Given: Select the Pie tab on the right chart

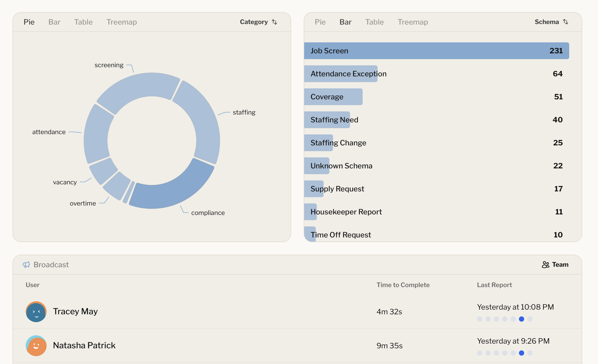Looking at the screenshot, I should (320, 22).
